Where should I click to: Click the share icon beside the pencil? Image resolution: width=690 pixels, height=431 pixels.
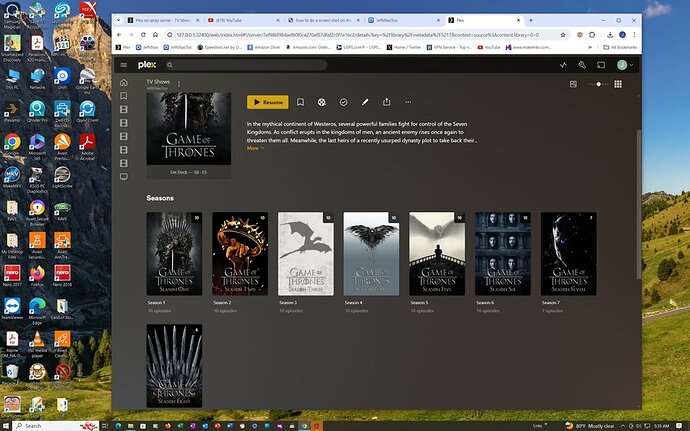tap(386, 102)
